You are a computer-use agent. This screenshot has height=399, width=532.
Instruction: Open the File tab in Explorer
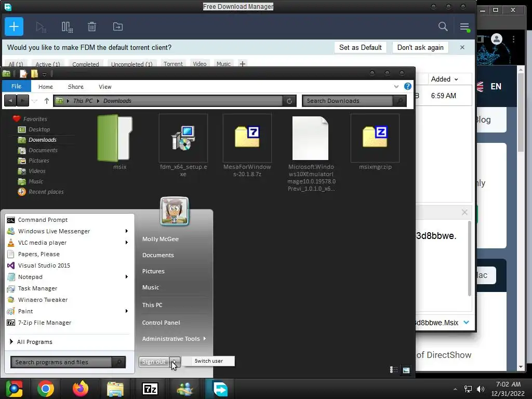tap(16, 86)
